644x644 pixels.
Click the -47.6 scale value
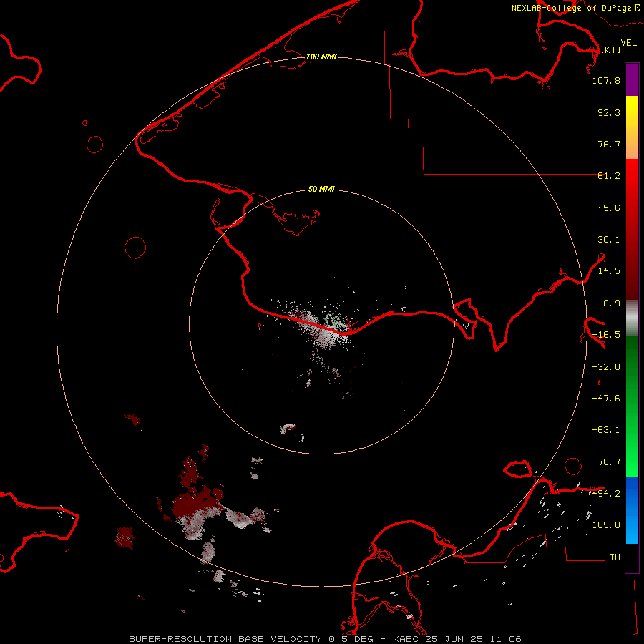coord(606,399)
